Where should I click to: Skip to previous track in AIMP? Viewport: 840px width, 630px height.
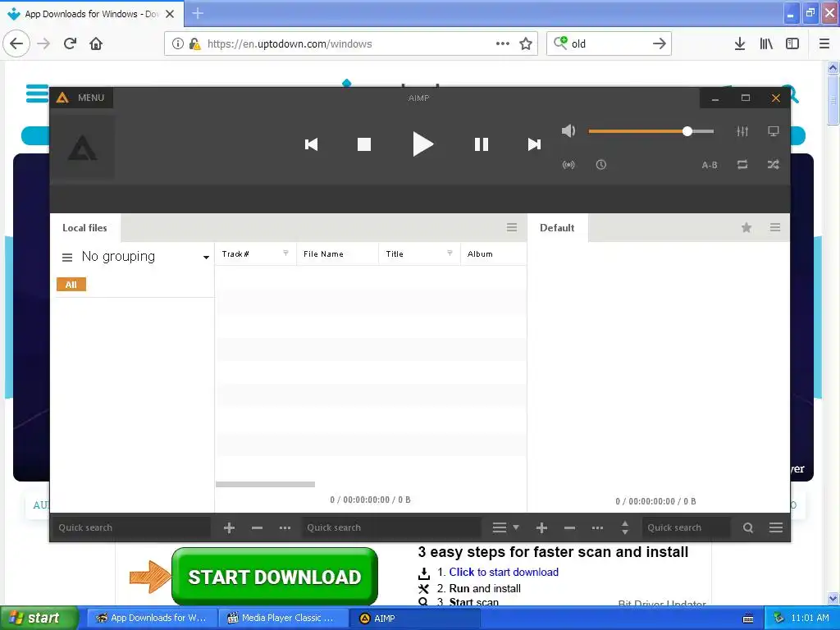(x=311, y=144)
